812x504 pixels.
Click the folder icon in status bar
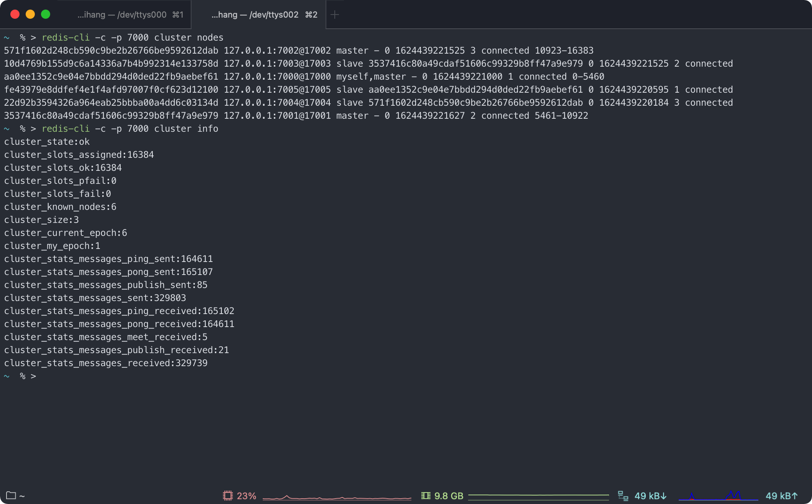[11, 496]
